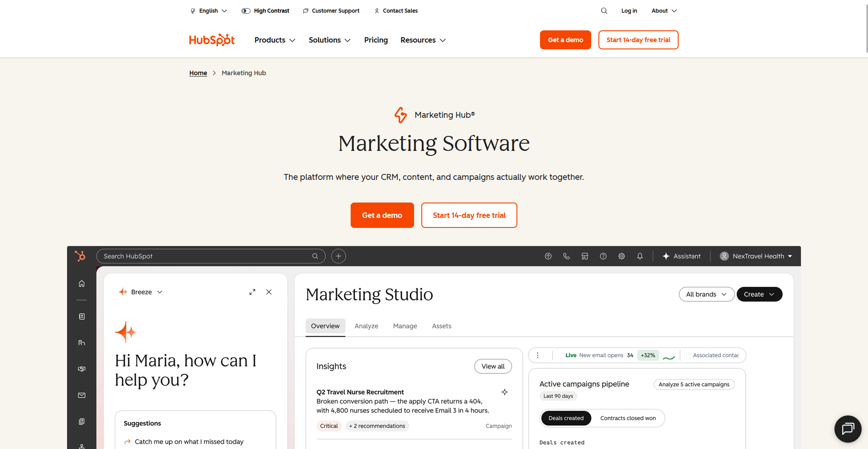Go to Home via the breadcrumb
Image resolution: width=868 pixels, height=449 pixels.
coord(198,73)
